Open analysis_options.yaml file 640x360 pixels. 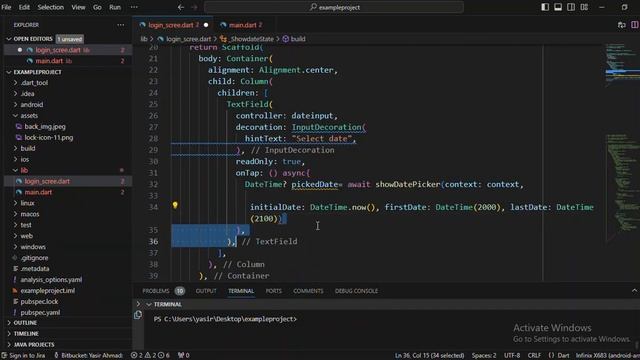(51, 280)
